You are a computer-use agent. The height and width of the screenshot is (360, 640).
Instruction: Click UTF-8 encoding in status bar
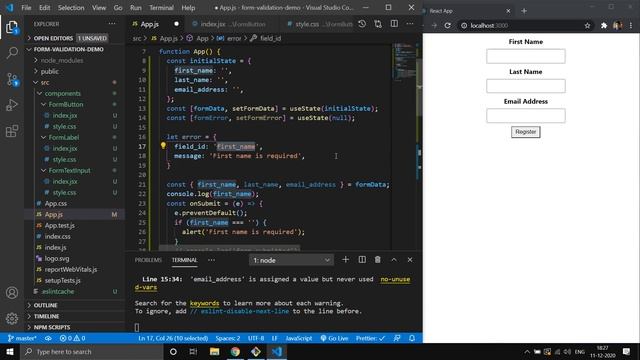click(256, 338)
